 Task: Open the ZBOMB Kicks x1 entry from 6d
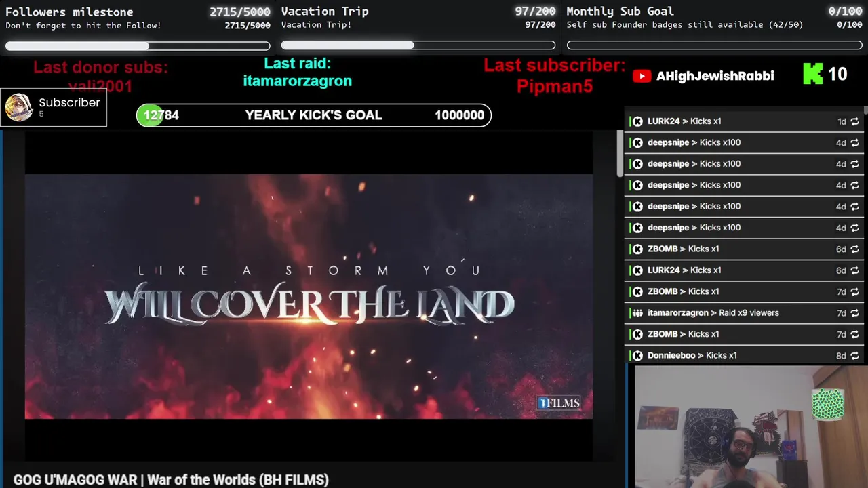744,249
